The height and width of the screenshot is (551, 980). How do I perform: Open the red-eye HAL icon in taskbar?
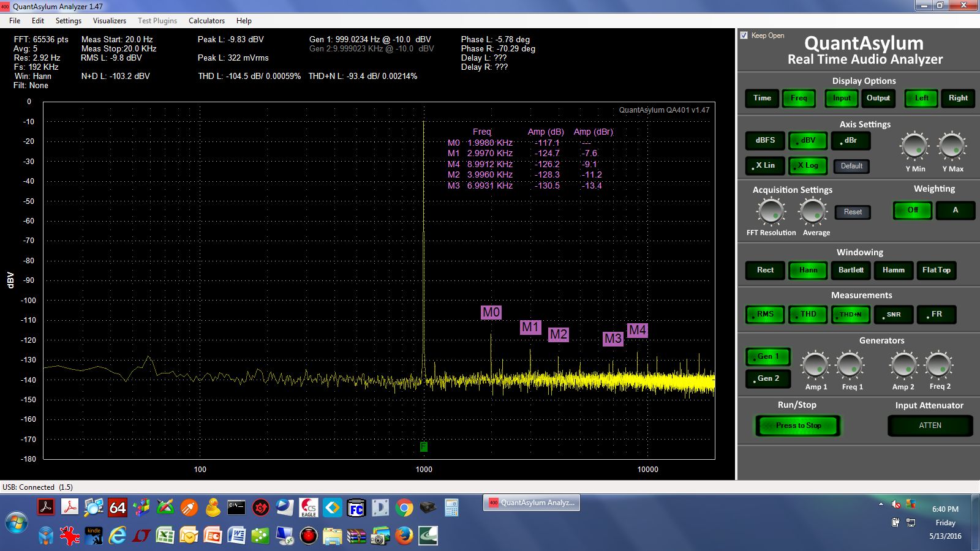point(308,536)
